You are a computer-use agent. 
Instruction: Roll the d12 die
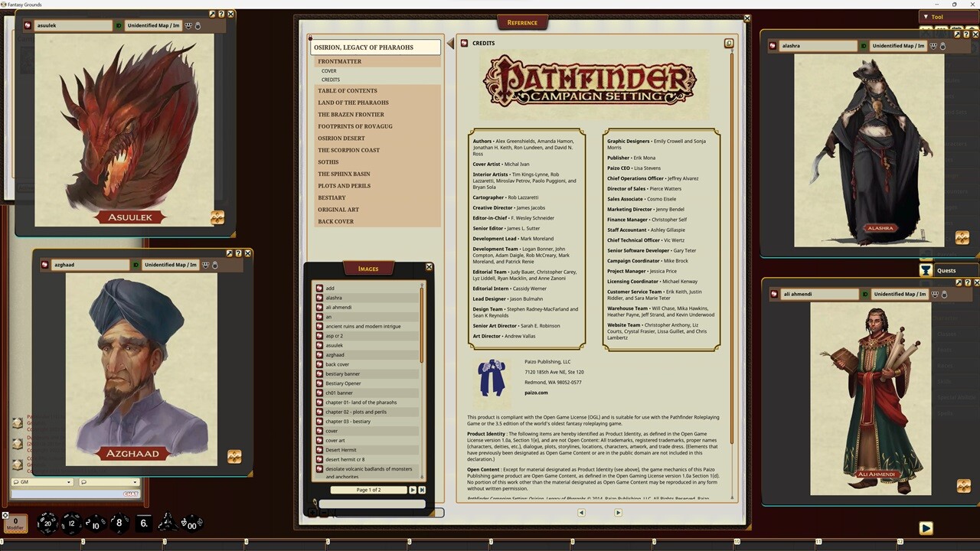pos(71,523)
